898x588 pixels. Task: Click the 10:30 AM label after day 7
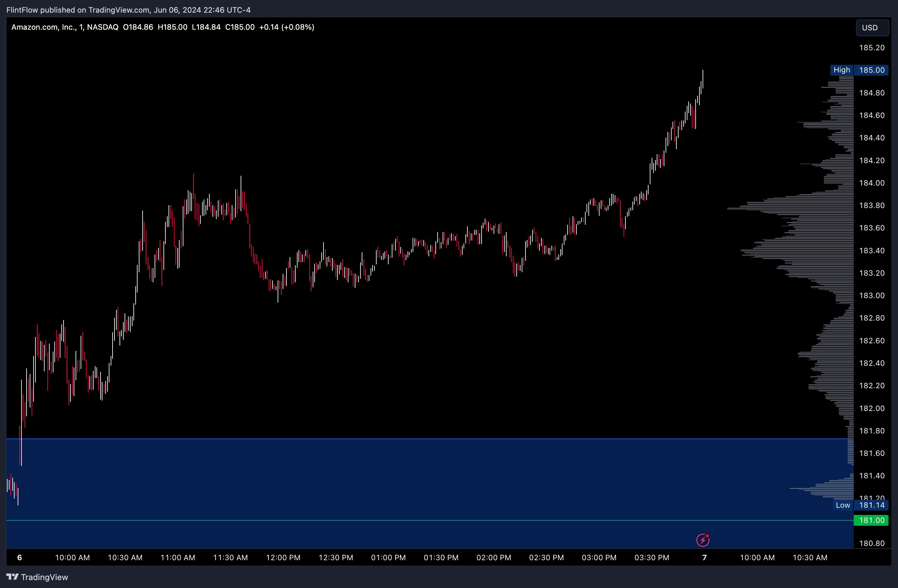tap(810, 557)
